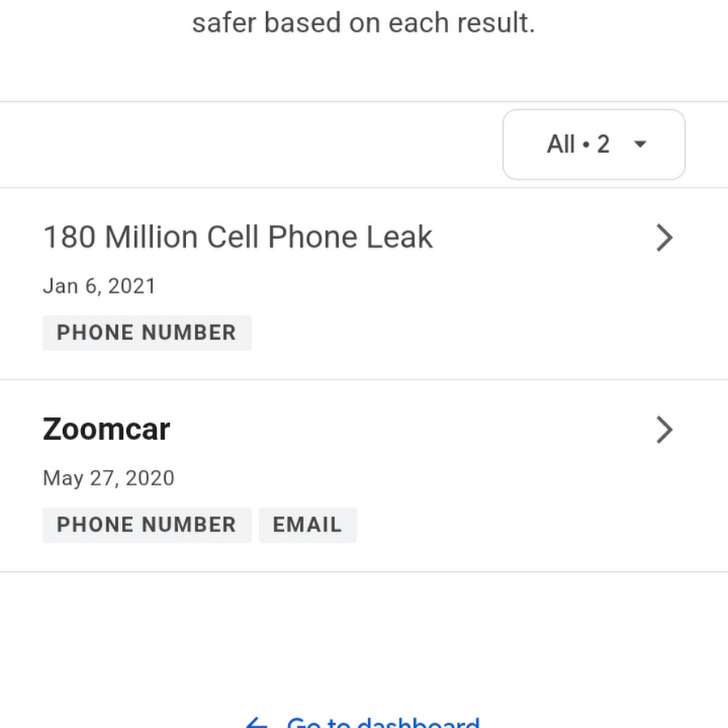Open the "All • 2" filter dropdown

593,145
